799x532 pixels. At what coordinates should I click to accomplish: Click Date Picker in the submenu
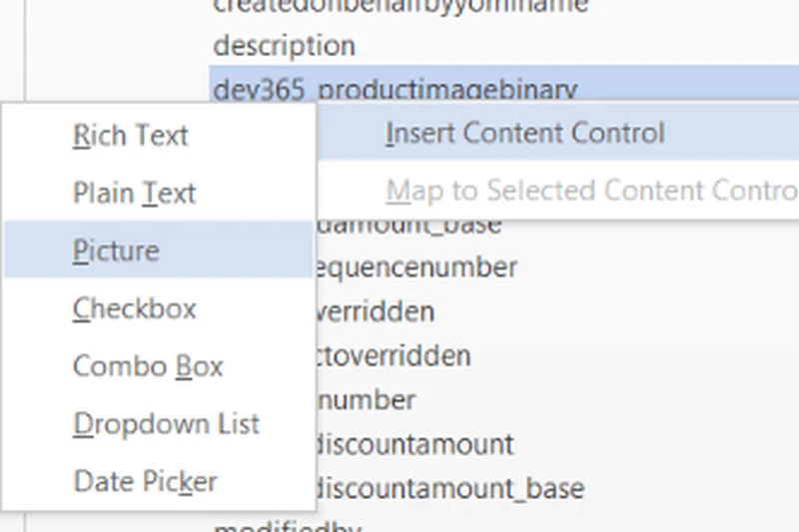click(145, 482)
